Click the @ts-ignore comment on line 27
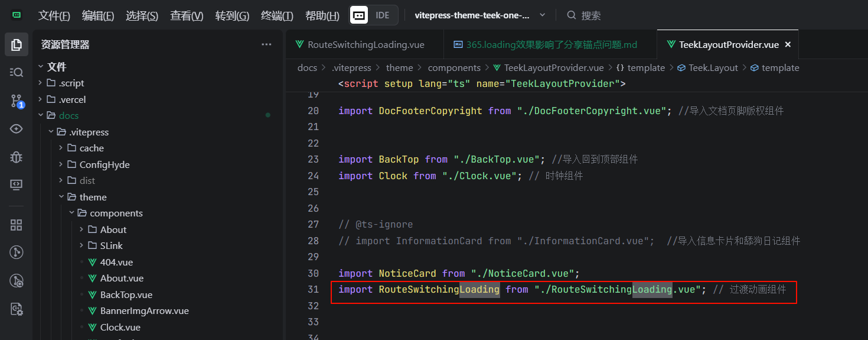 tap(376, 224)
